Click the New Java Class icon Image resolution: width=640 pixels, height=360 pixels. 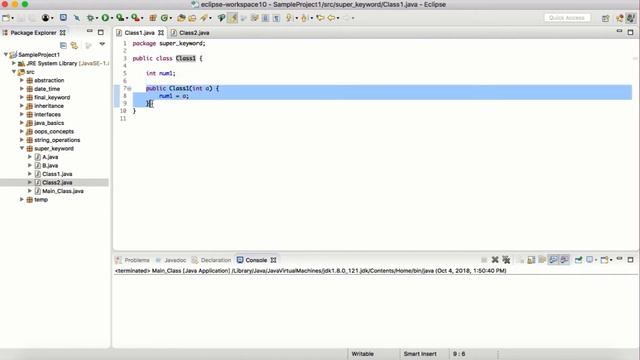[164, 18]
